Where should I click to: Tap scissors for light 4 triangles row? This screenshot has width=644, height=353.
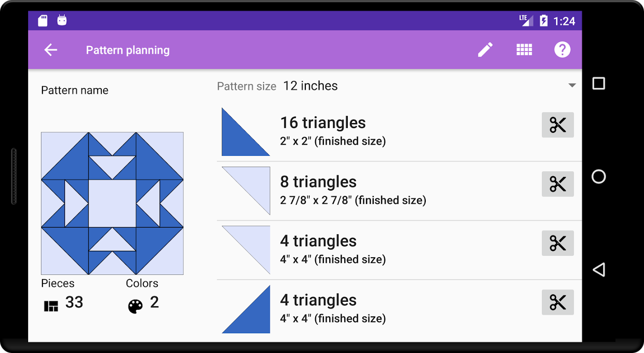pyautogui.click(x=558, y=243)
